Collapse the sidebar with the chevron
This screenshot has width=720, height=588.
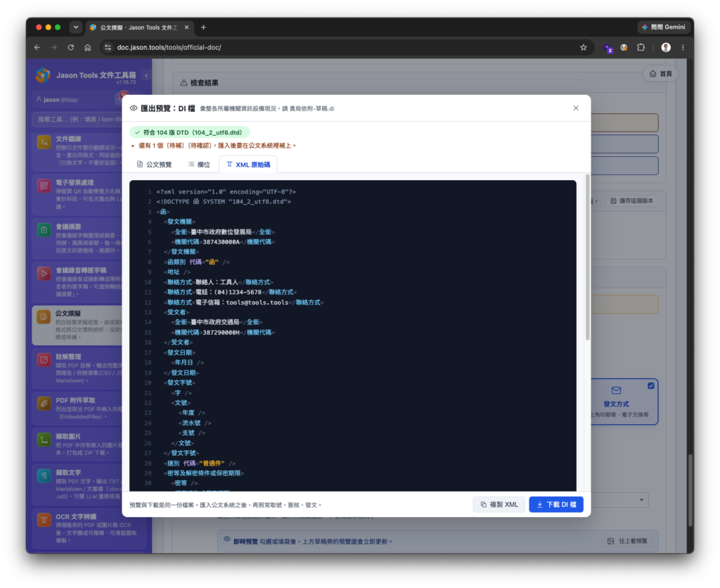point(146,75)
